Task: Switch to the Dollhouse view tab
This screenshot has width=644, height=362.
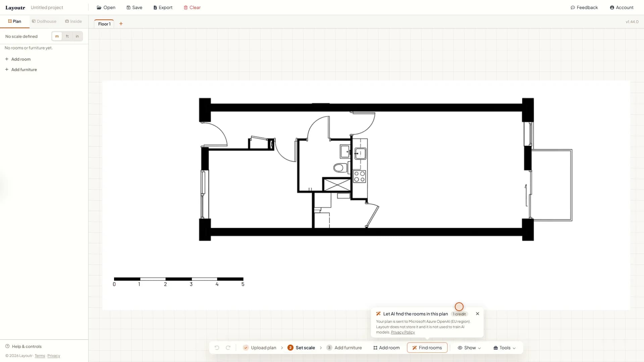Action: pos(44,21)
